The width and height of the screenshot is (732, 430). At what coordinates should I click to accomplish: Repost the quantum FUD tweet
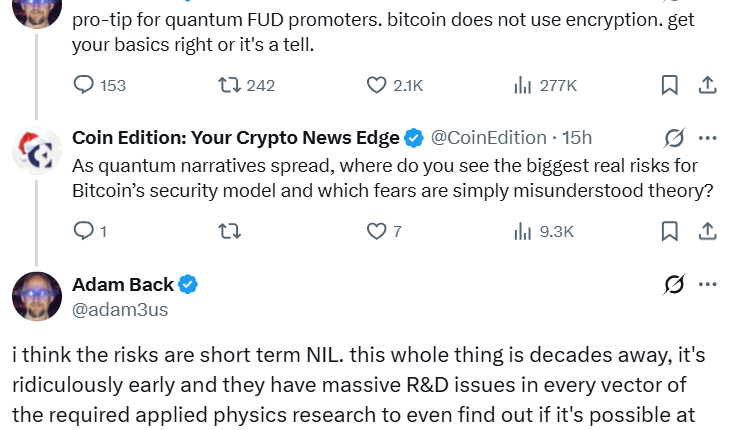tap(229, 86)
